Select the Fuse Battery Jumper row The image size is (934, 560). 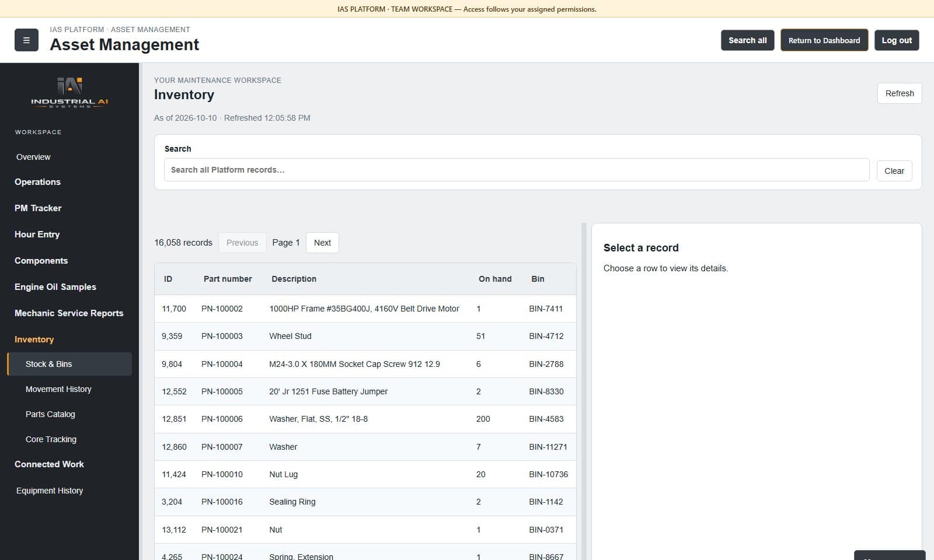365,391
